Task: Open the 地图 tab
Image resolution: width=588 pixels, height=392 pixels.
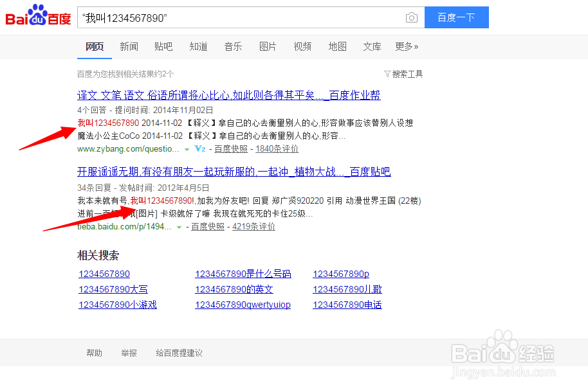Action: [x=337, y=46]
